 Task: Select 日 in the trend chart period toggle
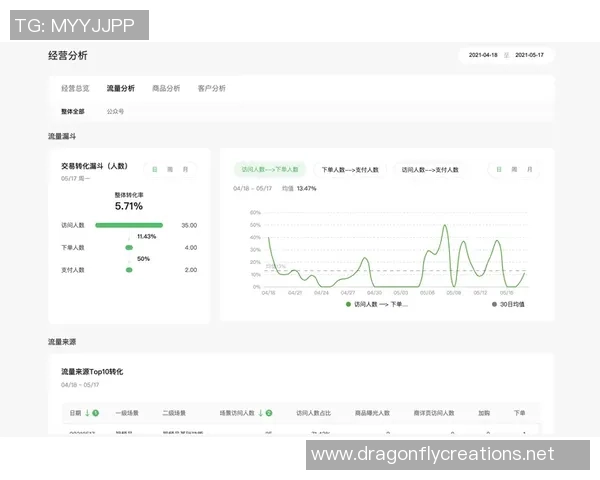499,169
